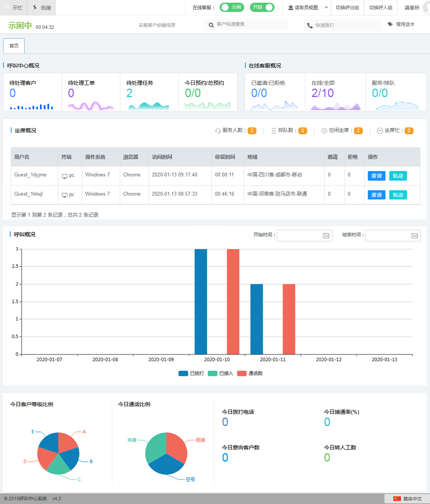Expand the 话务员视图 dropdown arrow

click(x=326, y=8)
